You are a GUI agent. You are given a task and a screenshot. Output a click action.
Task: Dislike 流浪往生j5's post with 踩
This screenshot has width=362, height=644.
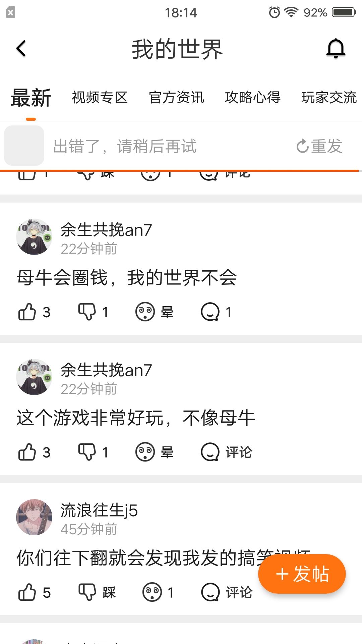(x=97, y=592)
